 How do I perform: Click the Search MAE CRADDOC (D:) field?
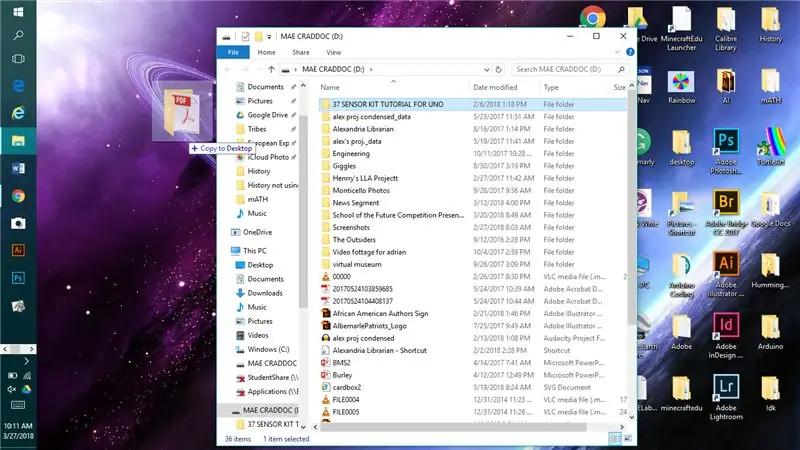(x=570, y=69)
